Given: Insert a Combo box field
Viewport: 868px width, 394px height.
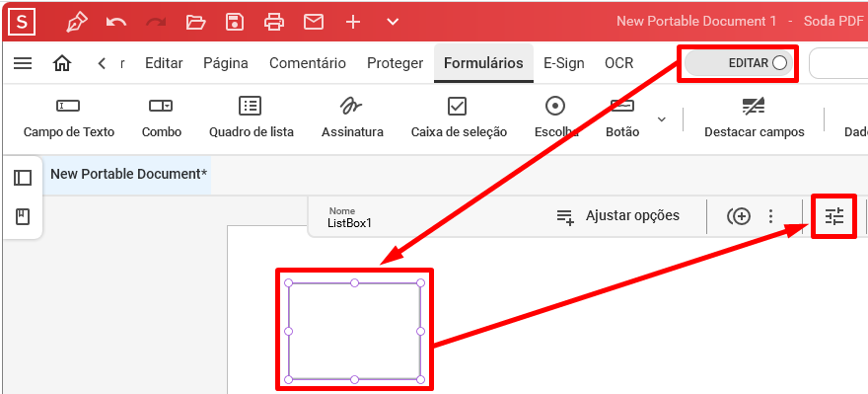Looking at the screenshot, I should (x=161, y=118).
